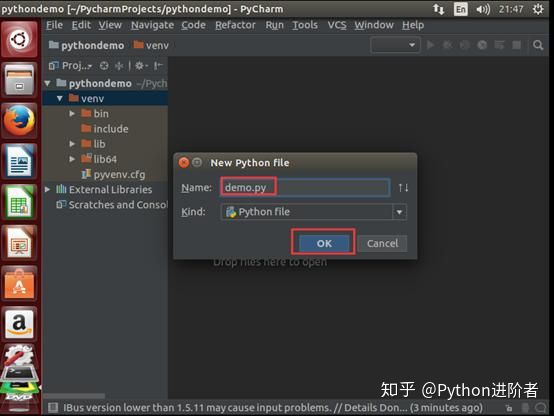Launch the Files manager from dock
The image size is (554, 416).
pos(19,80)
